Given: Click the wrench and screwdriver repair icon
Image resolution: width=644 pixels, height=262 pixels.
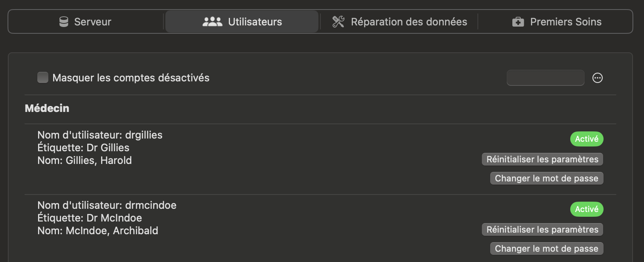Looking at the screenshot, I should (x=338, y=22).
